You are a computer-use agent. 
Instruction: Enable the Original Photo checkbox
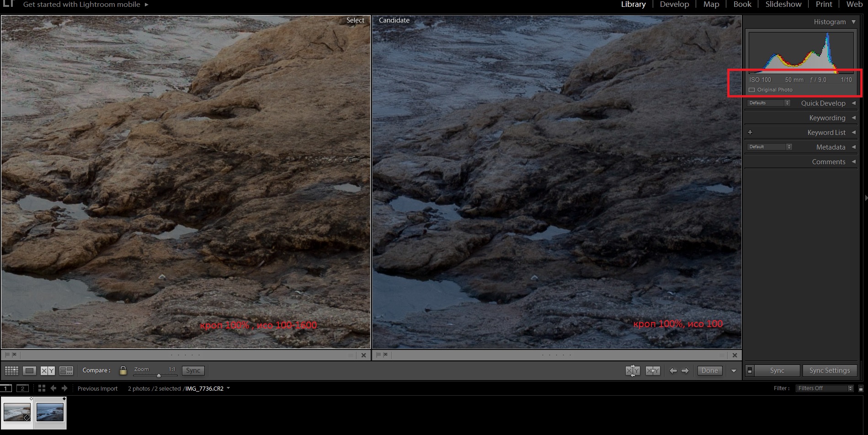(752, 90)
